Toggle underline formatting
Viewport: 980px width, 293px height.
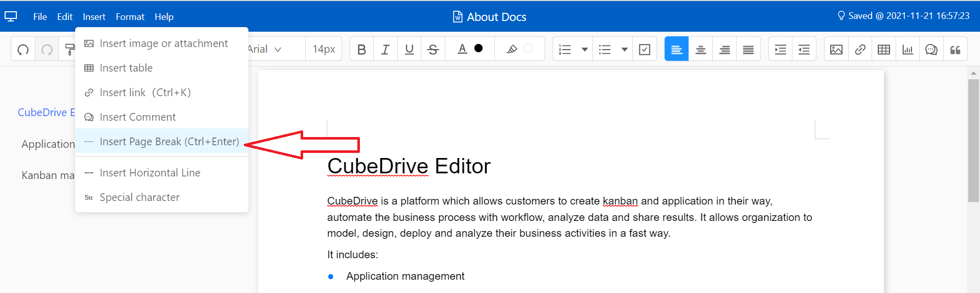click(x=409, y=49)
